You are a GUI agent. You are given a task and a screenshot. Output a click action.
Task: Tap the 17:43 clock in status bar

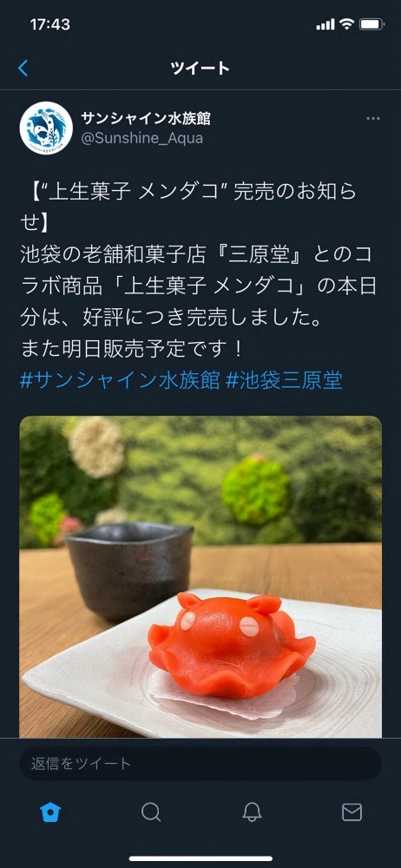click(x=49, y=24)
